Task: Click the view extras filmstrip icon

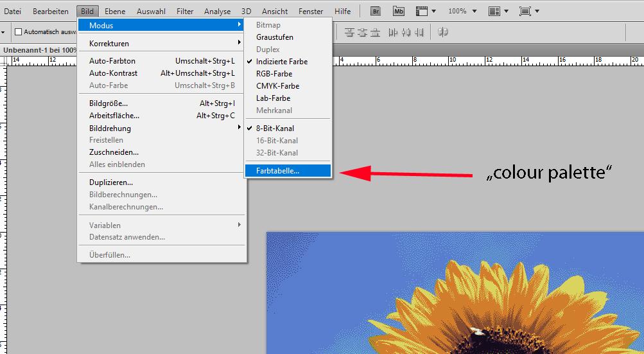Action: (422, 12)
